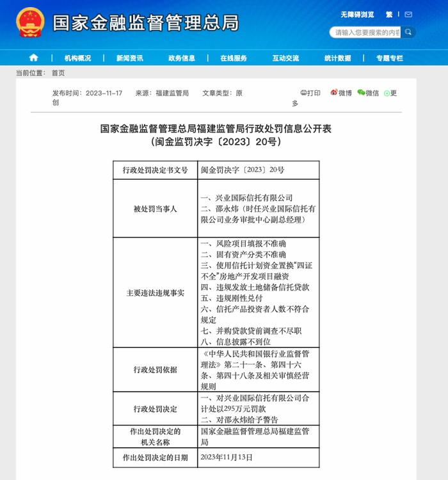Open the 政务信息 menu

182,58
